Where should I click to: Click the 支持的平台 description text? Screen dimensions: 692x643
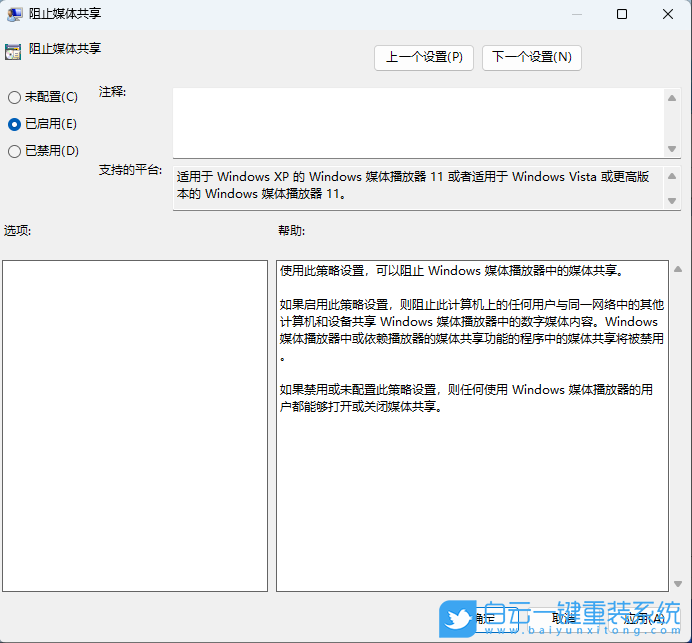click(x=413, y=185)
